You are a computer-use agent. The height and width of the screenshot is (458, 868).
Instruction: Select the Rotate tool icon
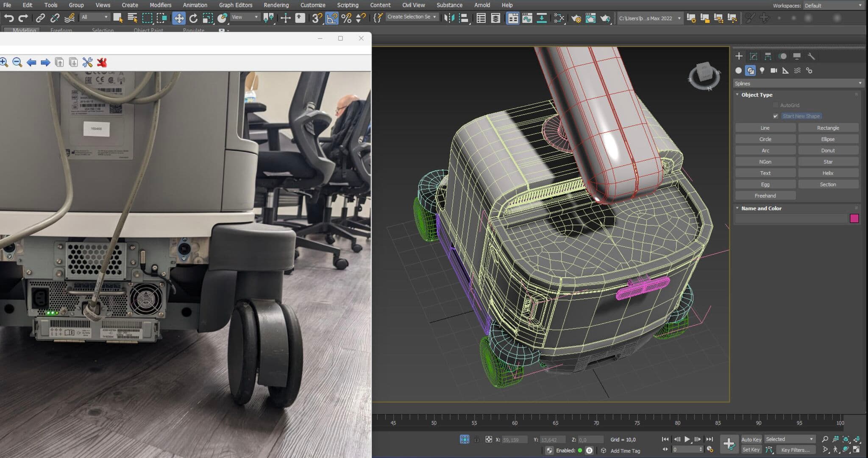193,18
